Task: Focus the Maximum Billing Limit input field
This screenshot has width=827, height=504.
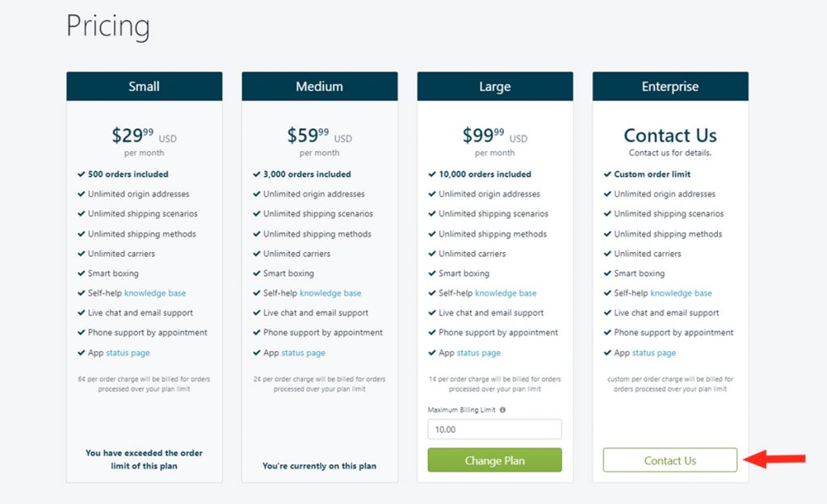Action: tap(495, 429)
